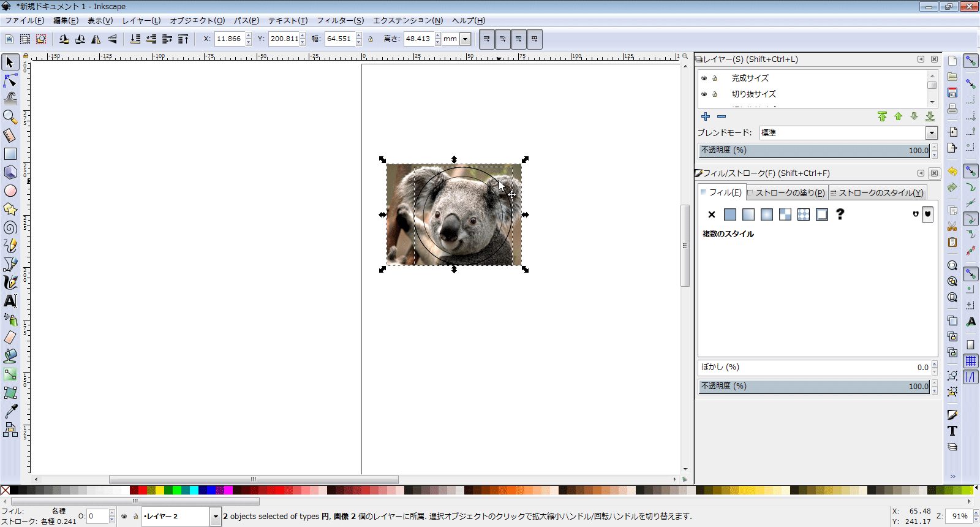Click the flip horizontal icon
This screenshot has height=527, width=980.
coord(96,39)
